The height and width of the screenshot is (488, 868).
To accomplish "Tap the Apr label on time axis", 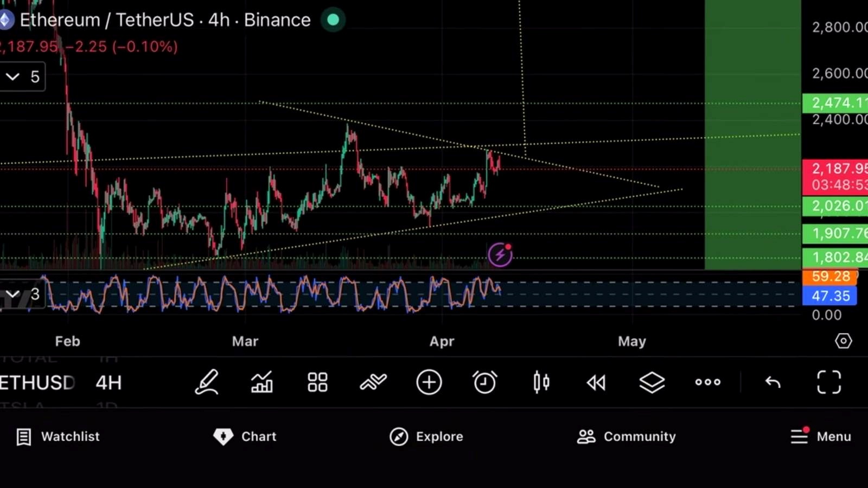I will (442, 342).
